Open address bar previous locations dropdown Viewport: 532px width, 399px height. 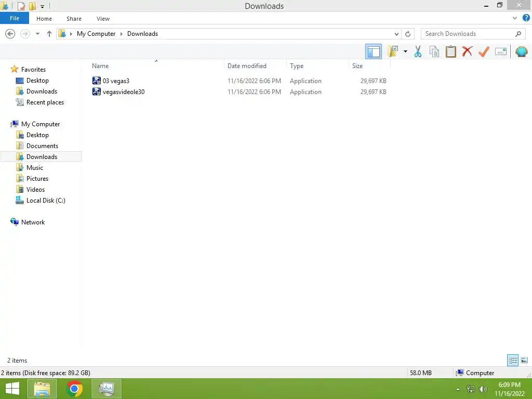[x=396, y=34]
